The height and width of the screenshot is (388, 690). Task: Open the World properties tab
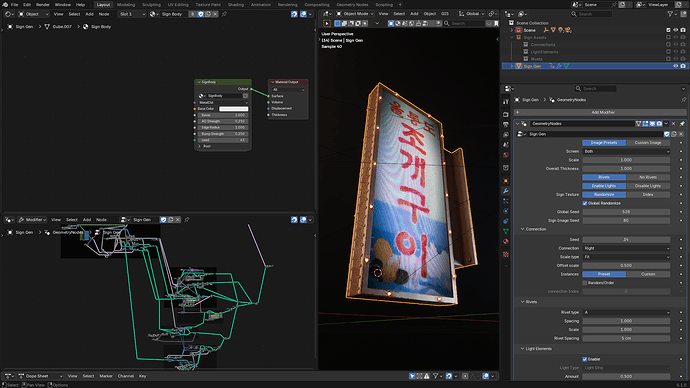coord(506,155)
